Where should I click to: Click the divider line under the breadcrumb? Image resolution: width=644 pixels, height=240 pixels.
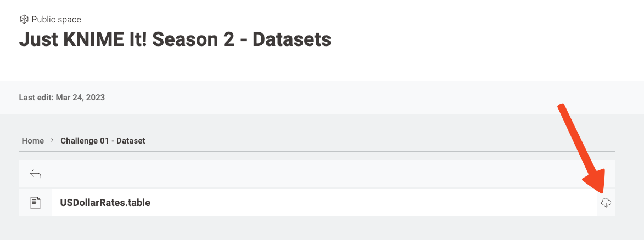317,152
